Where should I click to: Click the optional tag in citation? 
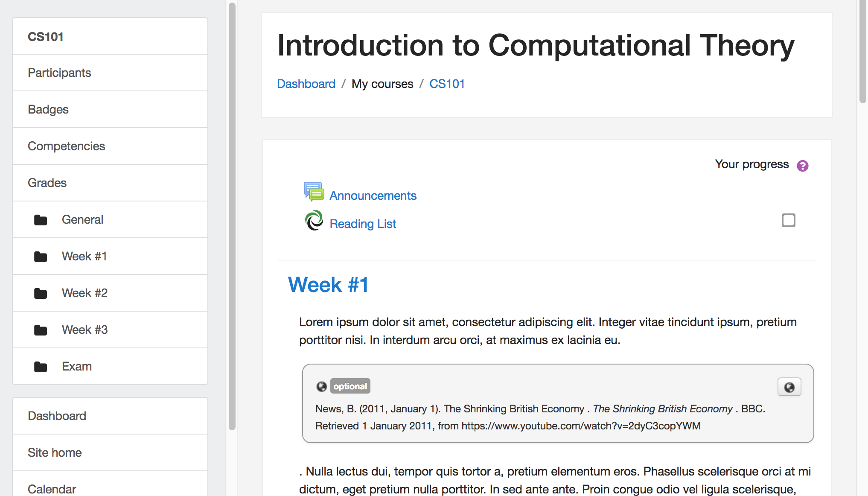click(350, 386)
